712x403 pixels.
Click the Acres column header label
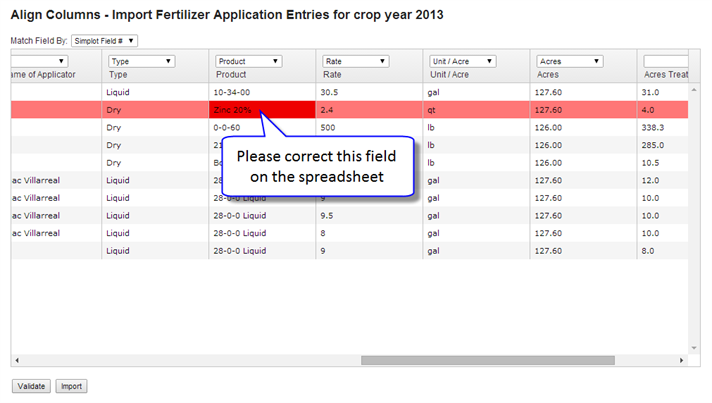[548, 74]
